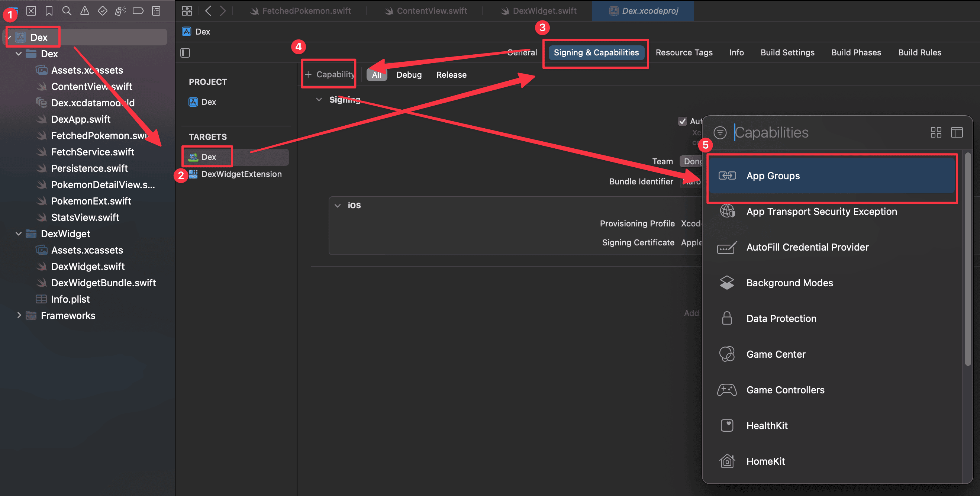Select the HealthKit capability
The height and width of the screenshot is (496, 980).
click(x=832, y=426)
